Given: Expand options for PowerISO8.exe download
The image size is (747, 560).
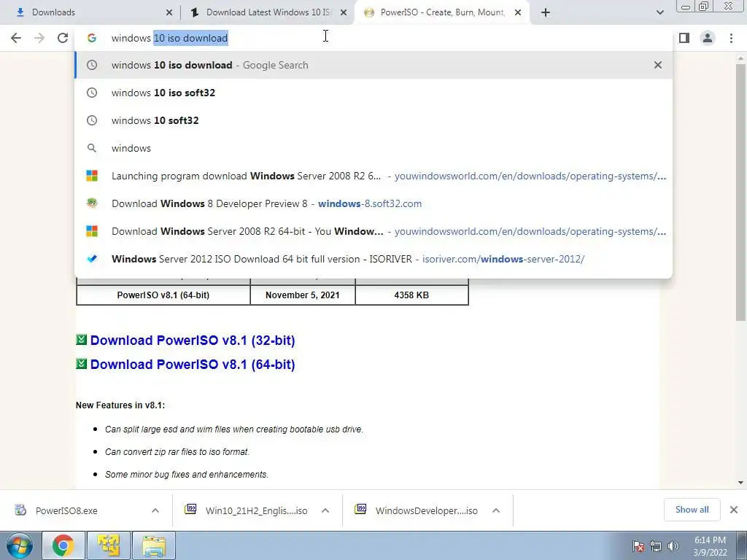Looking at the screenshot, I should point(155,510).
